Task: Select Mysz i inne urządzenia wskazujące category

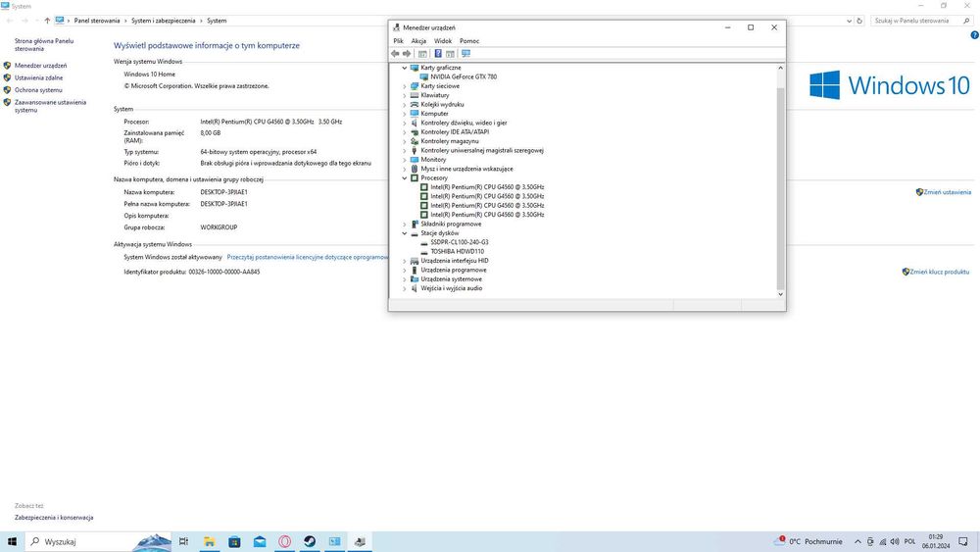Action: [x=466, y=169]
